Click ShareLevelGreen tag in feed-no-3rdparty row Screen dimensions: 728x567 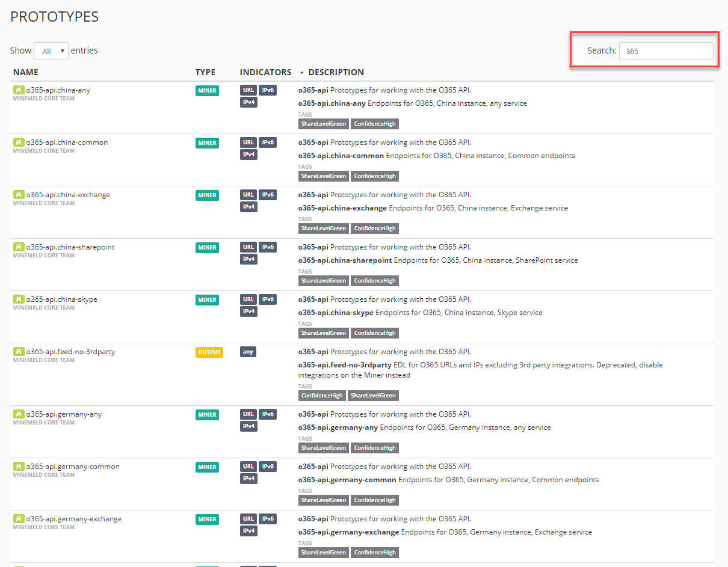coord(373,396)
